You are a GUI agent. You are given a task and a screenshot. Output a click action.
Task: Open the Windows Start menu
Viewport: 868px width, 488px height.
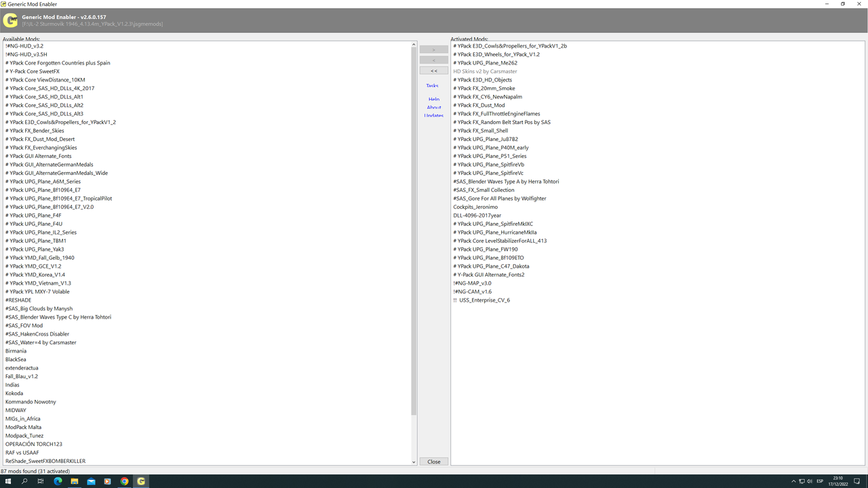pyautogui.click(x=8, y=481)
